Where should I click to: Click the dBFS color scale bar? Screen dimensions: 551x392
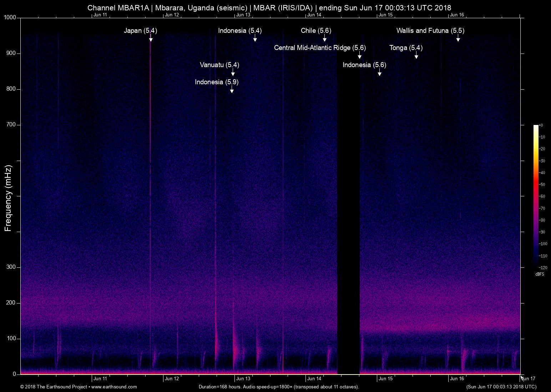pyautogui.click(x=536, y=196)
